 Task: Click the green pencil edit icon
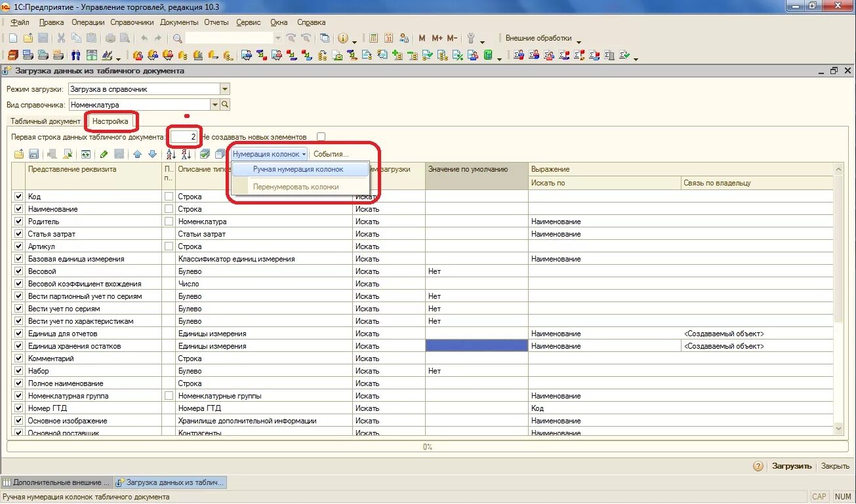coord(104,154)
